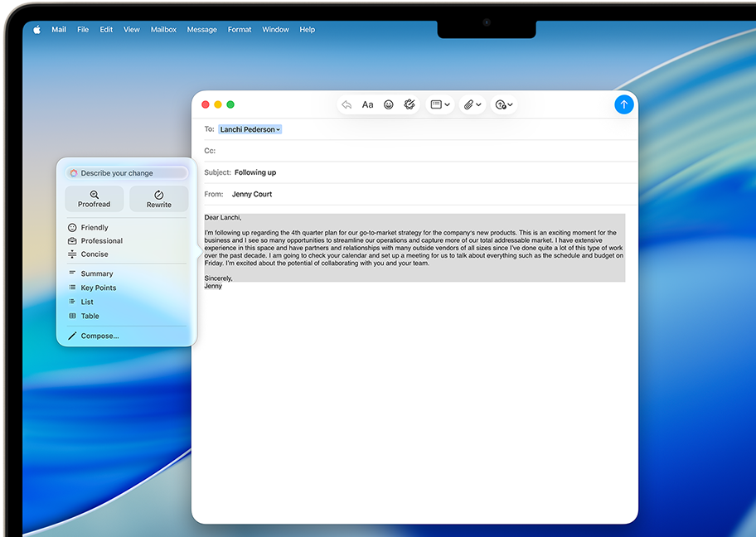Open the Edit menu
This screenshot has width=756, height=537.
(106, 29)
